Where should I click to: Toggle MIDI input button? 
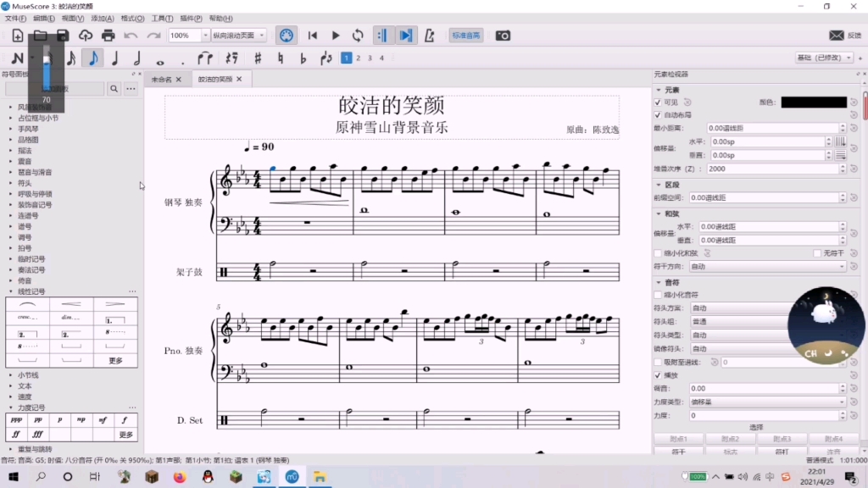[x=287, y=36]
